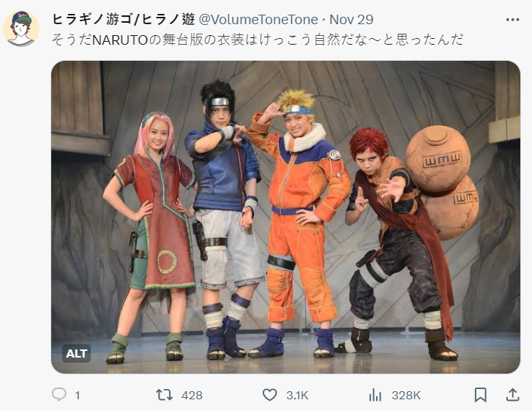Image resolution: width=532 pixels, height=411 pixels.
Task: Click the sand gourd prop in the photo
Action: point(442,182)
